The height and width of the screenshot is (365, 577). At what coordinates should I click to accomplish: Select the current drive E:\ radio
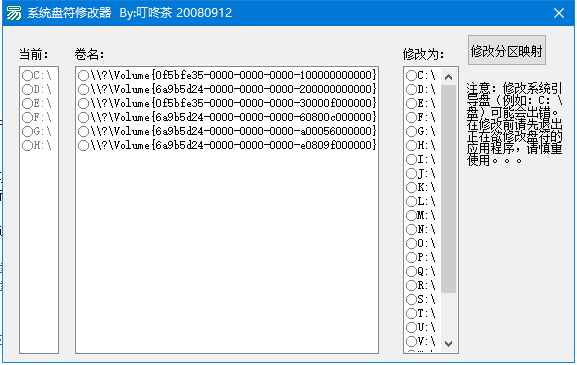click(x=37, y=103)
